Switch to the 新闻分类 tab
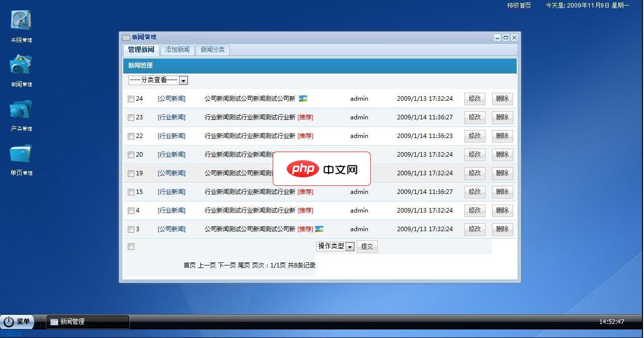Viewport: 644px width, 338px height. coord(212,50)
